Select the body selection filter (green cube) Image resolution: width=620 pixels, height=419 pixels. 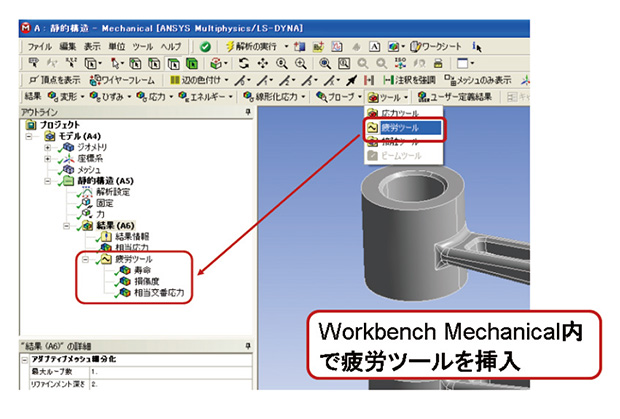click(192, 63)
